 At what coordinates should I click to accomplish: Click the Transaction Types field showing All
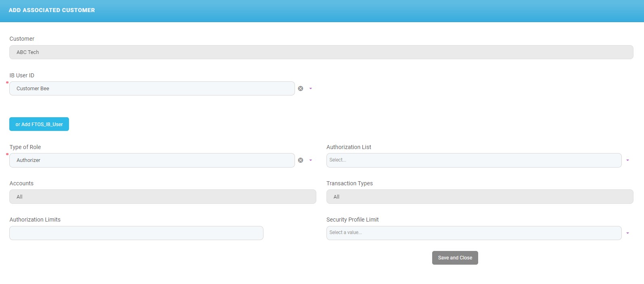coord(480,197)
